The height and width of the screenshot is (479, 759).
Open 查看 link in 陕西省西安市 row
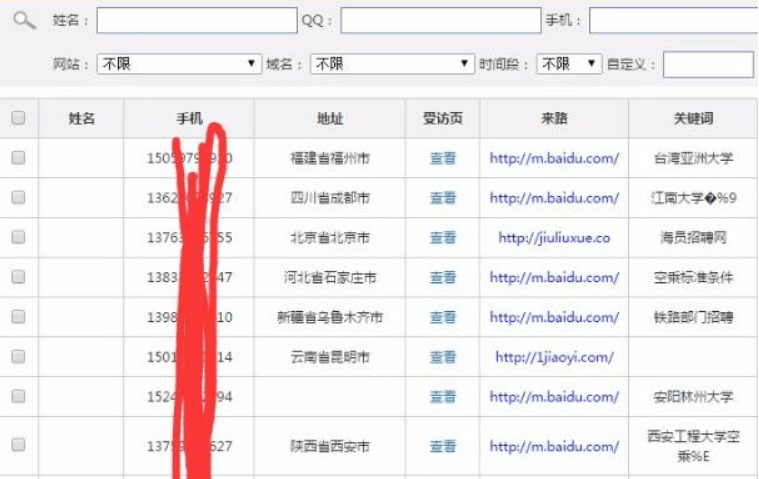[x=443, y=446]
